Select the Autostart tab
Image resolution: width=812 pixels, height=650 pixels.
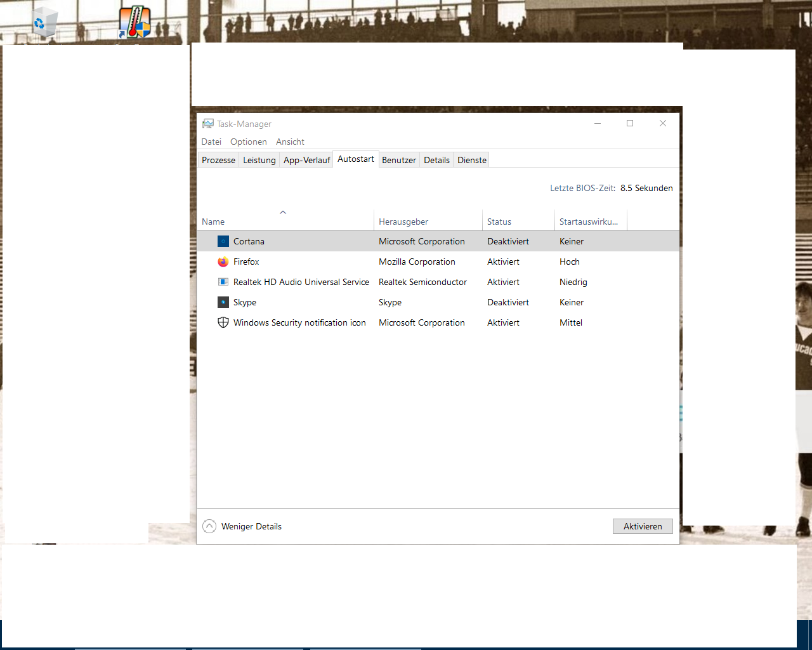pyautogui.click(x=356, y=159)
